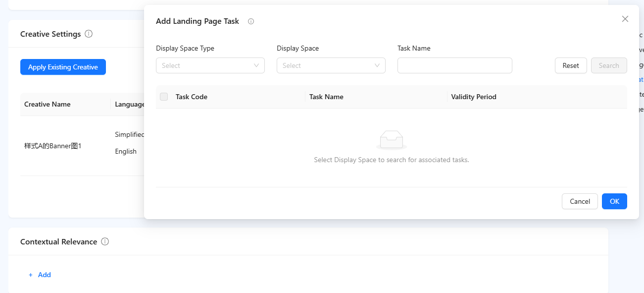Expand the Display Space dropdown
The image size is (644, 293).
pyautogui.click(x=331, y=65)
